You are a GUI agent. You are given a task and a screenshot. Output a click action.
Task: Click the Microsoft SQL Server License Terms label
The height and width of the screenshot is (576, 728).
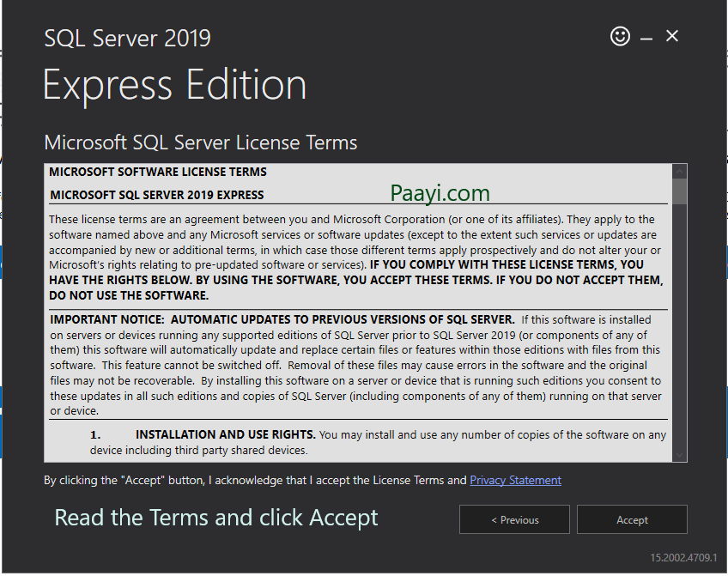(x=200, y=142)
